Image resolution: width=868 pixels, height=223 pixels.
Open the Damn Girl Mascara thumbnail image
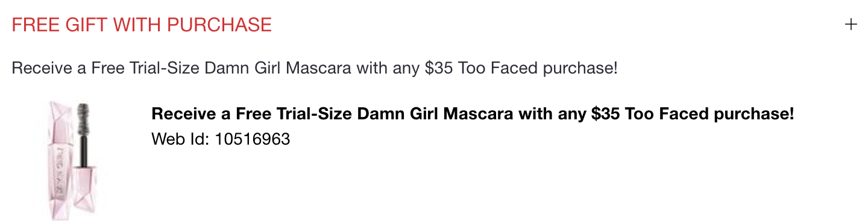(74, 159)
